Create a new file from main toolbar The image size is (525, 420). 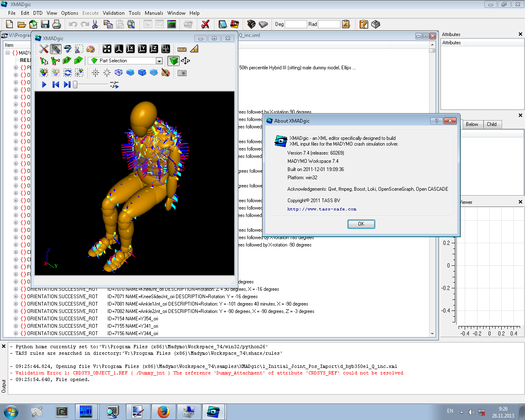click(x=10, y=24)
